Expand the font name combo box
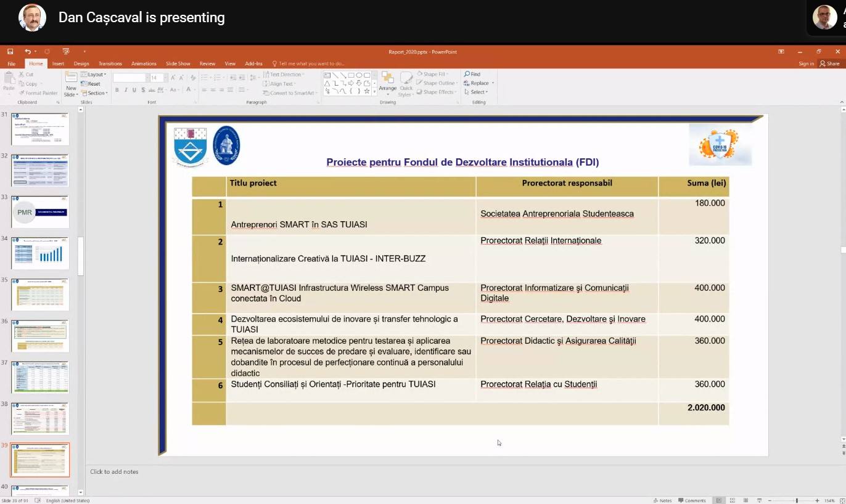The width and height of the screenshot is (846, 504). tap(147, 78)
